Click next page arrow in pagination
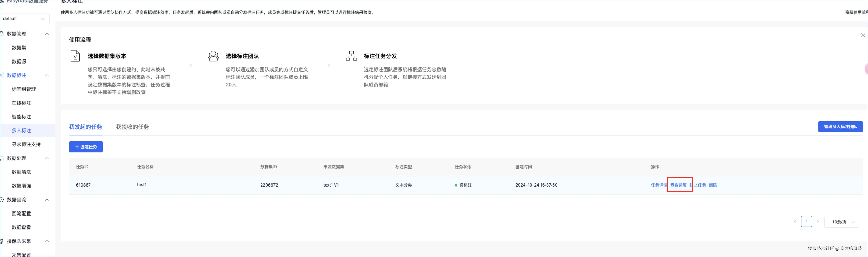Image resolution: width=868 pixels, height=257 pixels. [817, 222]
